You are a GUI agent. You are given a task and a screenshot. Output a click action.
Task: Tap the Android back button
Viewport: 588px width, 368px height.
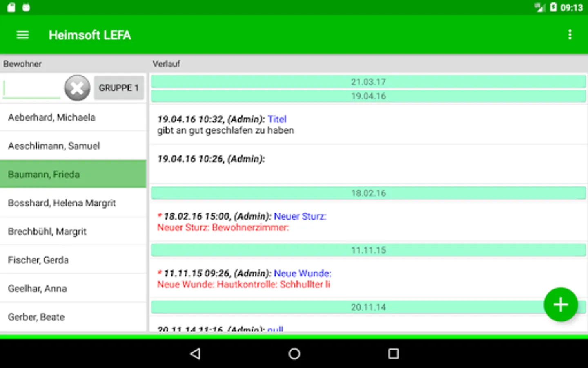click(x=196, y=354)
